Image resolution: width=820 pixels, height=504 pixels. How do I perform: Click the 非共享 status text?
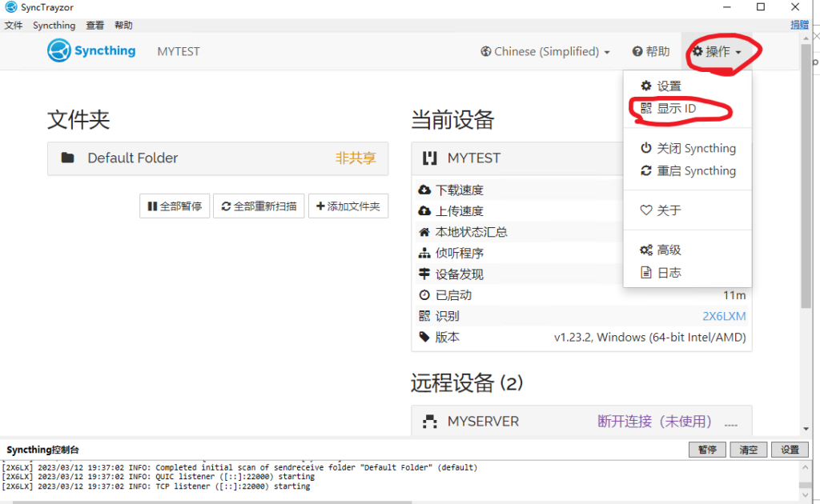point(356,158)
